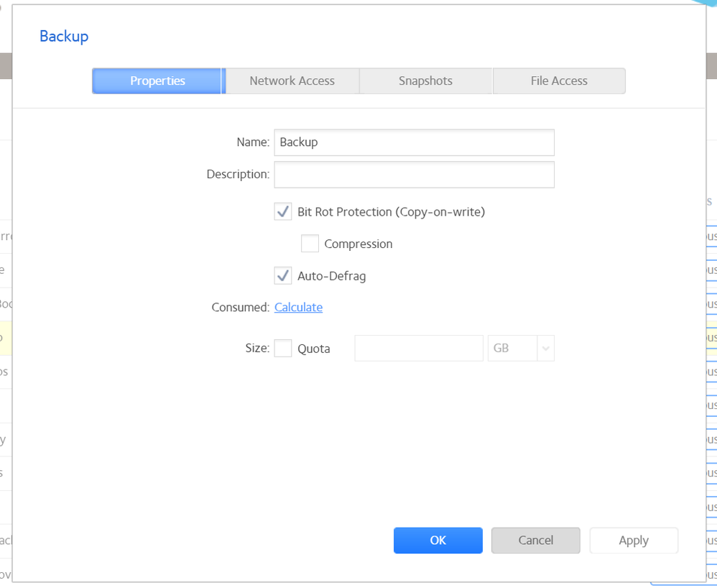Enable the Quota checkbox
Screen dimensions: 717x588
click(283, 349)
